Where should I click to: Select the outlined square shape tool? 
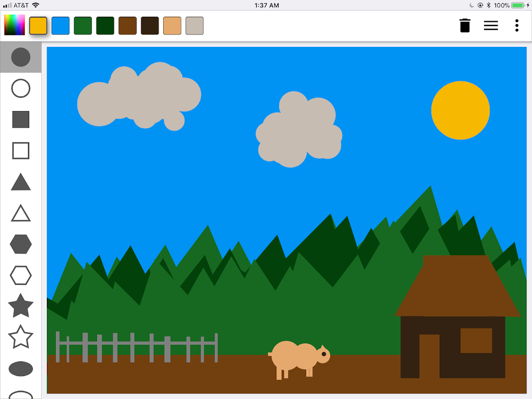point(20,151)
